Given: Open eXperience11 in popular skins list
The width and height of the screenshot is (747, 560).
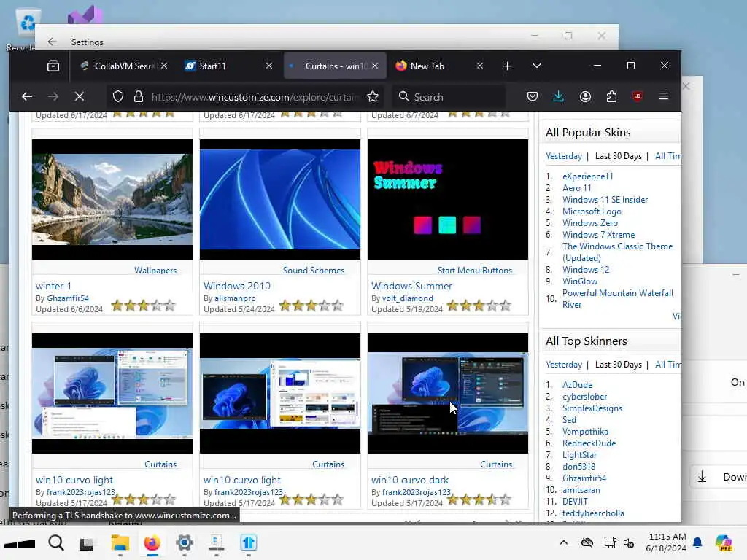Looking at the screenshot, I should (587, 176).
